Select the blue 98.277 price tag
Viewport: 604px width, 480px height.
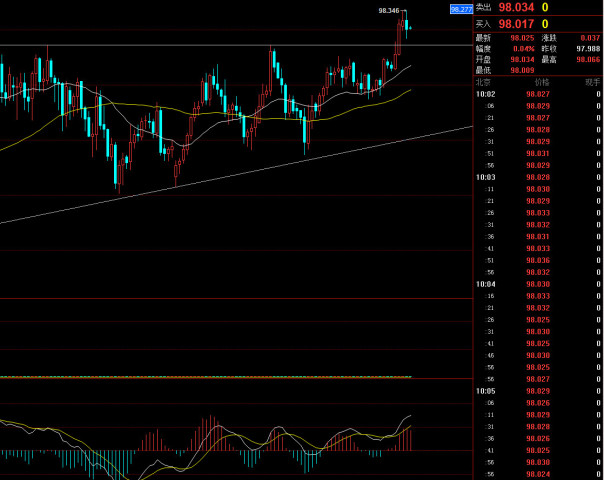[461, 9]
